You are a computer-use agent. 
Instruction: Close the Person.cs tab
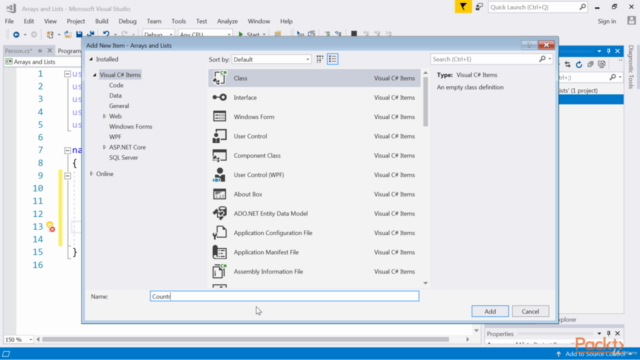click(x=50, y=51)
